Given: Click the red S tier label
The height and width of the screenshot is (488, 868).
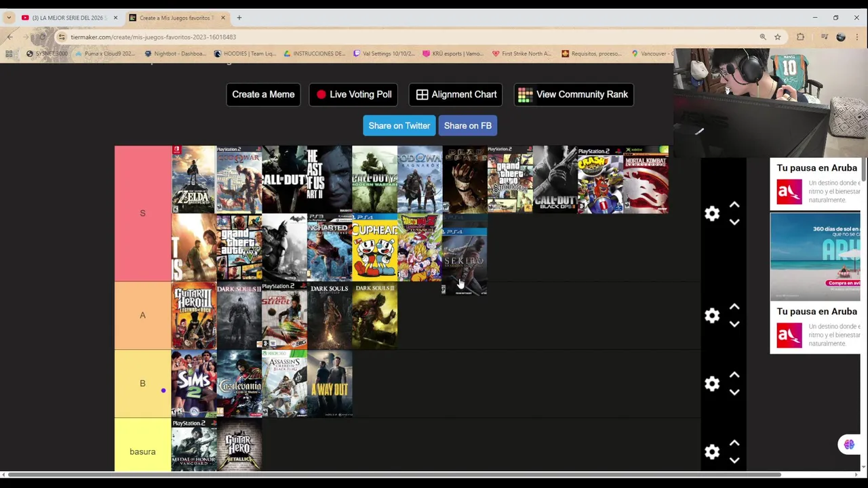Looking at the screenshot, I should (x=142, y=213).
